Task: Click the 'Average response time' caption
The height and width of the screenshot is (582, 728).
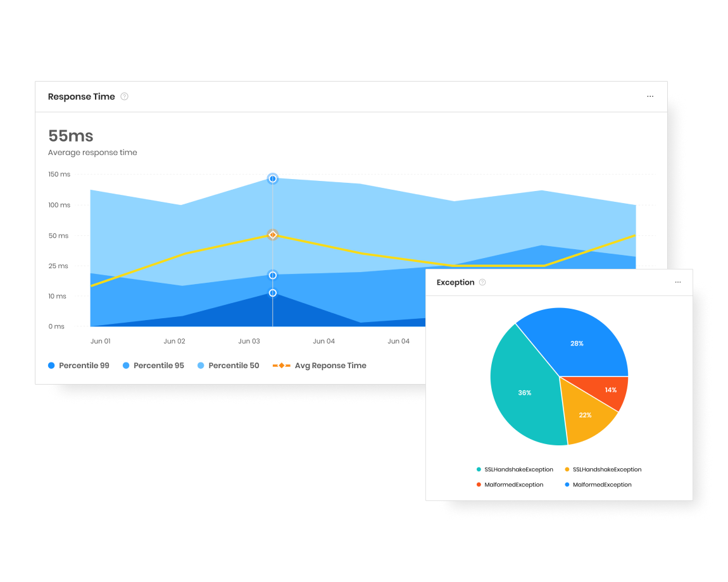Action: click(x=92, y=152)
